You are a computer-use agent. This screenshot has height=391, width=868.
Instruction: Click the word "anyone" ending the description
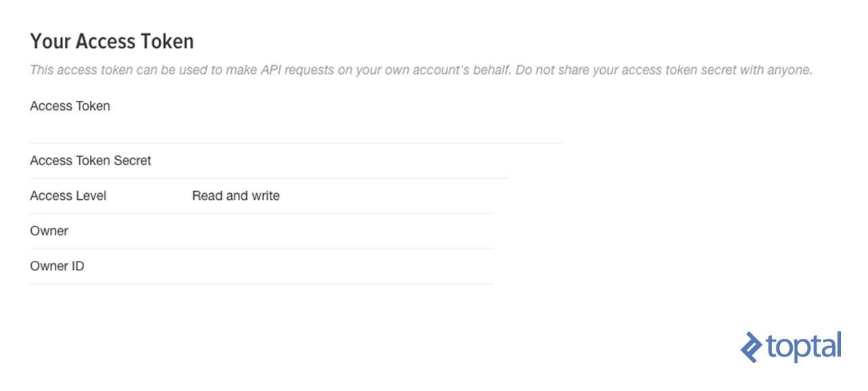pos(789,70)
